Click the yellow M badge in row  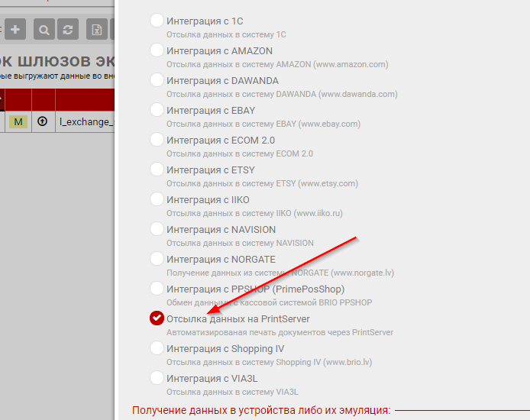[x=18, y=121]
